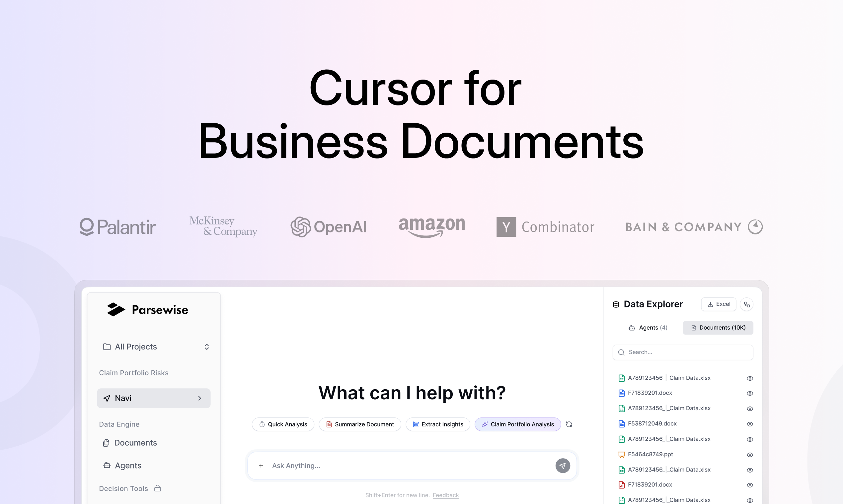Open Documents in the Data Engine sidebar

pyautogui.click(x=135, y=443)
